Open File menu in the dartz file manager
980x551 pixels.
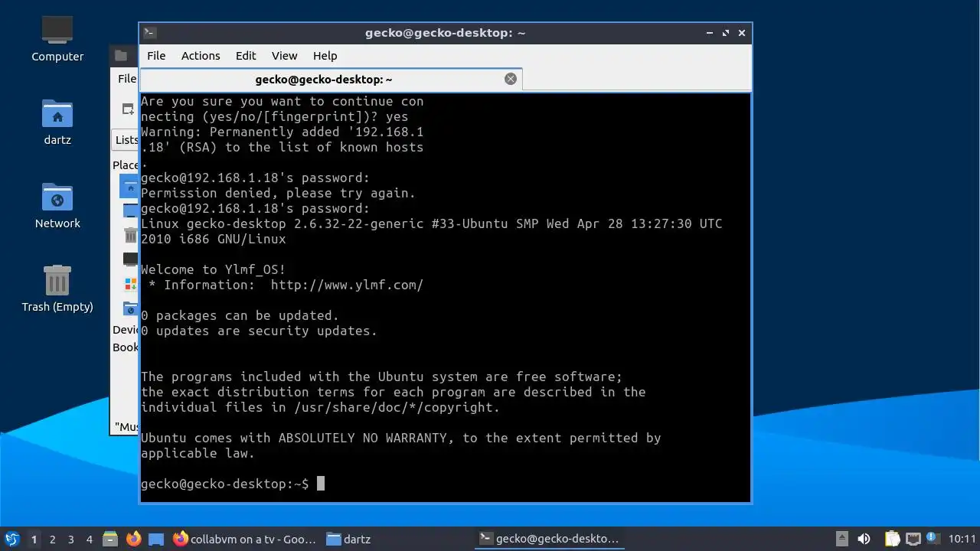tap(126, 78)
